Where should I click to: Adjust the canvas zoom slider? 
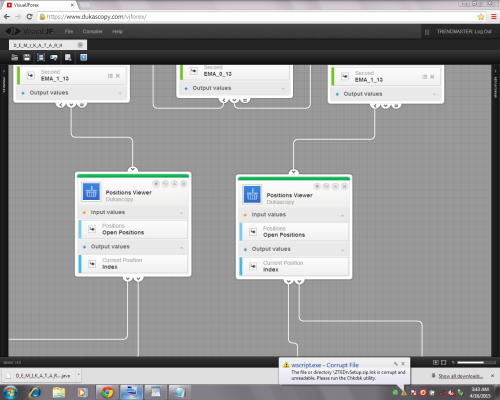[x=476, y=362]
